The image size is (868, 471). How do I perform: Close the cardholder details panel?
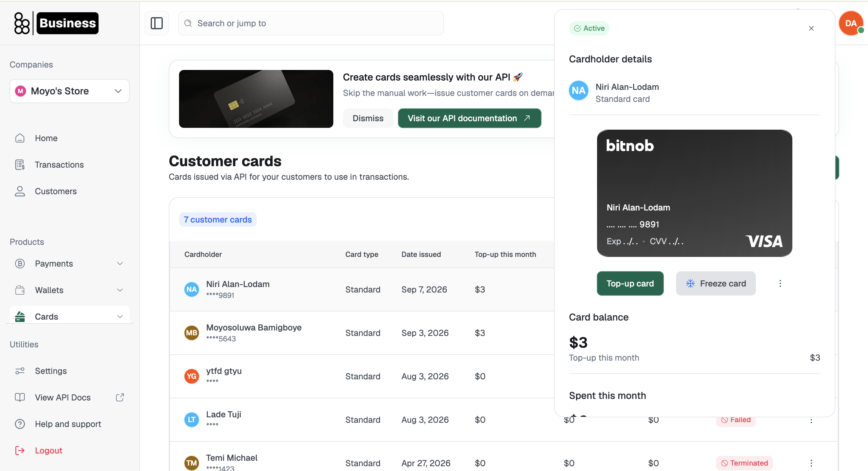[x=811, y=28]
